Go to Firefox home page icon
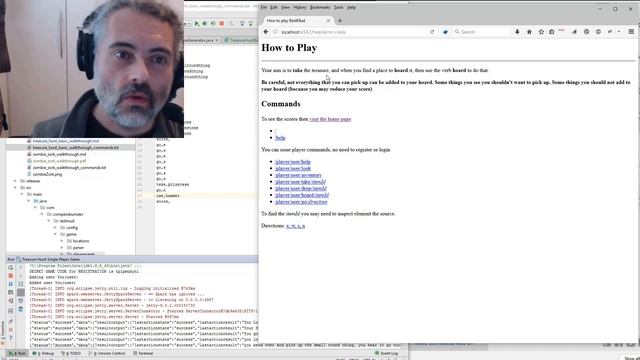The height and width of the screenshot is (360, 640). point(529,32)
